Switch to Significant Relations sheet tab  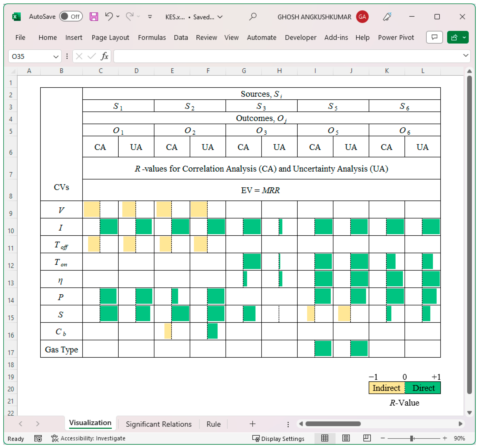[x=159, y=424]
